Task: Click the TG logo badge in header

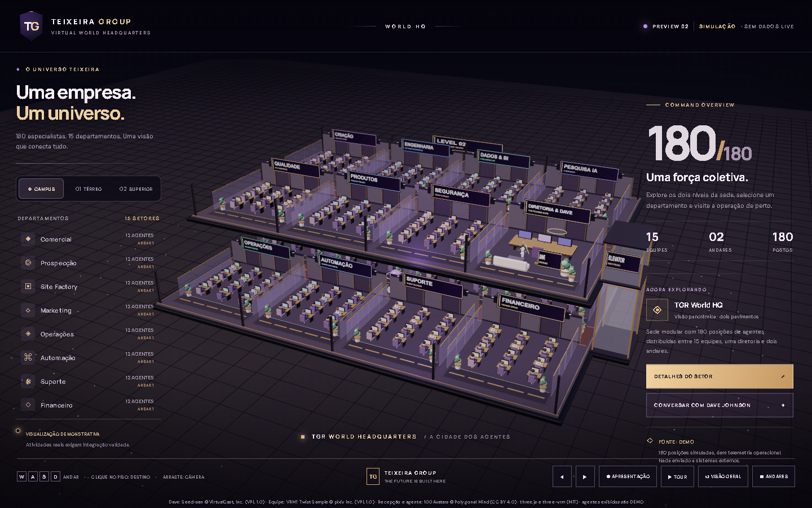Action: [x=32, y=26]
